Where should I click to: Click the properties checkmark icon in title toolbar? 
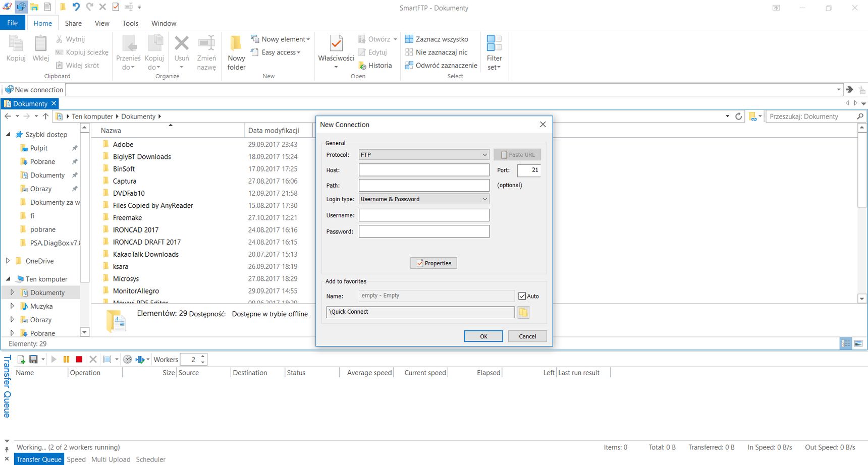[x=116, y=7]
